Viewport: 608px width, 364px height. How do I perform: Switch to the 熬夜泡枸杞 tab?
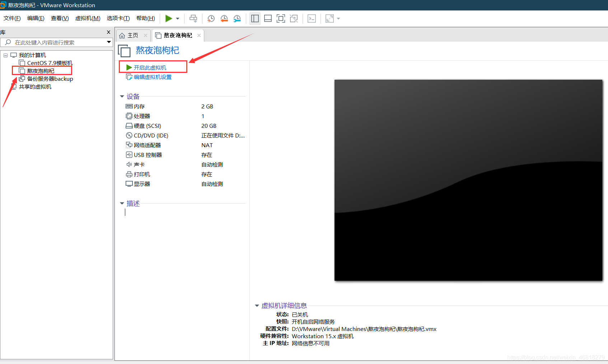click(x=178, y=35)
